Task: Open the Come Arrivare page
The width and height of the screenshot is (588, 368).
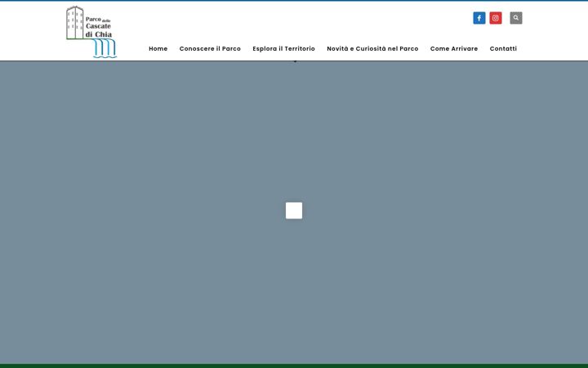Action: (x=454, y=48)
